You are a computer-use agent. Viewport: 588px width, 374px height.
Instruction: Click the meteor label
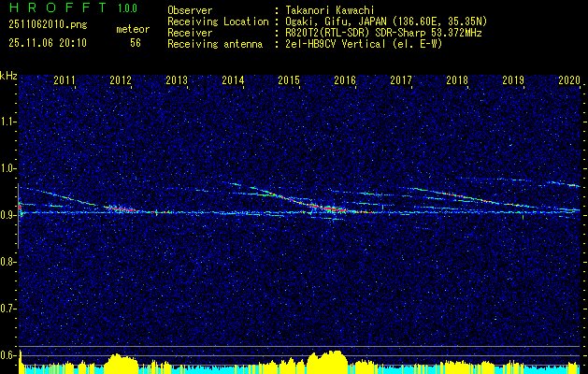coord(133,29)
